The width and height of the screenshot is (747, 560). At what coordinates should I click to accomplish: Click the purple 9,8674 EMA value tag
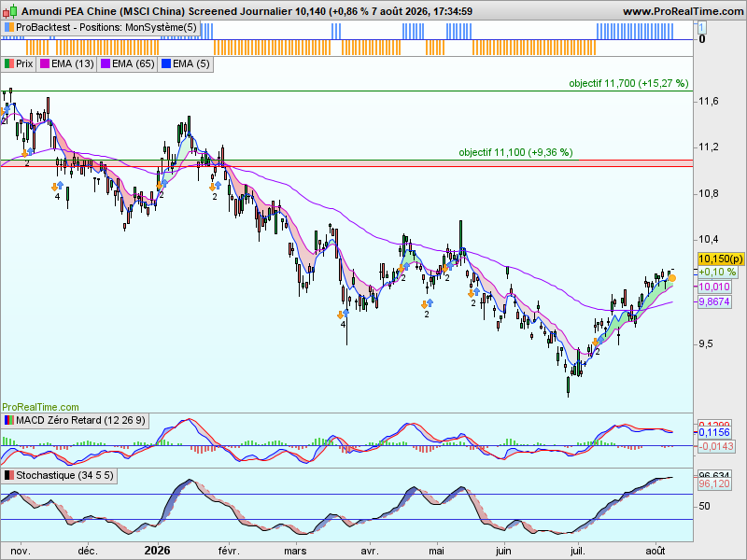point(714,301)
